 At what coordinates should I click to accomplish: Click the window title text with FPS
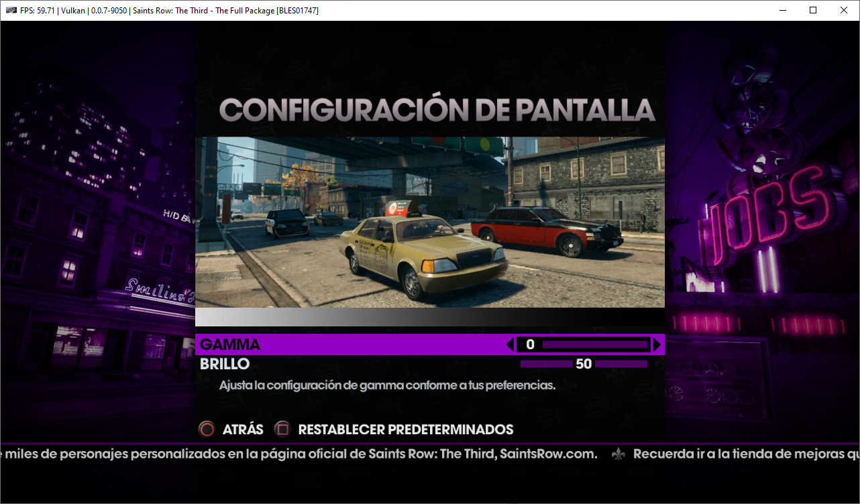coord(169,10)
